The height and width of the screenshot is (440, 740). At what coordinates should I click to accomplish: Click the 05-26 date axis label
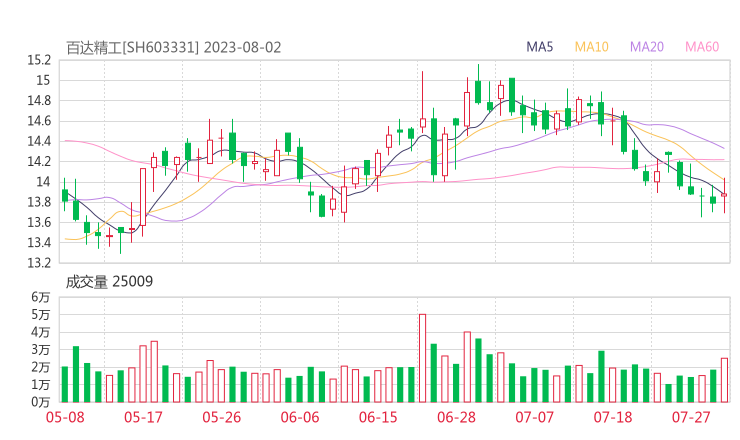click(x=221, y=417)
